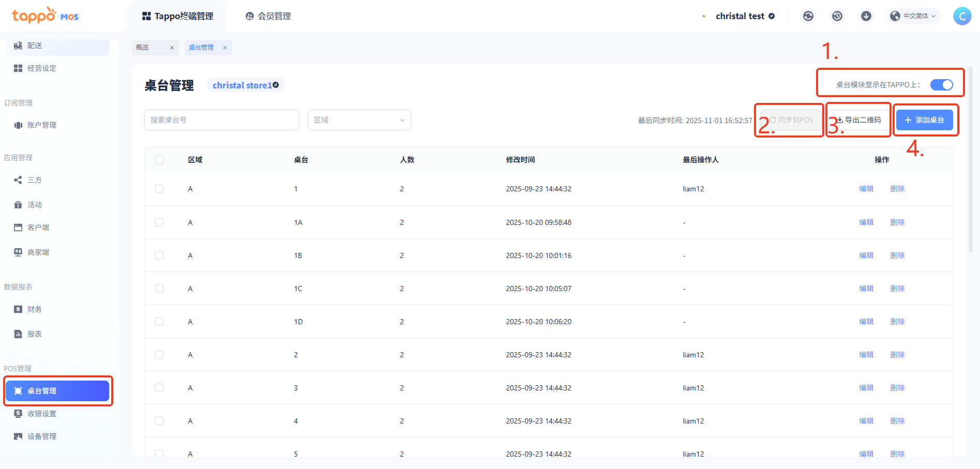Toggle 桌台模块显示在TAPPO上 switch off
The height and width of the screenshot is (469, 980).
941,85
